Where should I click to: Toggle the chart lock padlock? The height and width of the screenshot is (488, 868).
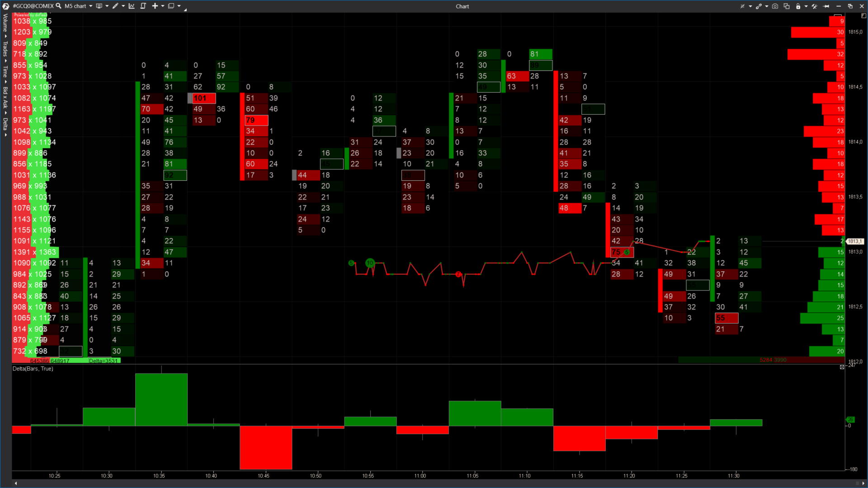click(798, 6)
